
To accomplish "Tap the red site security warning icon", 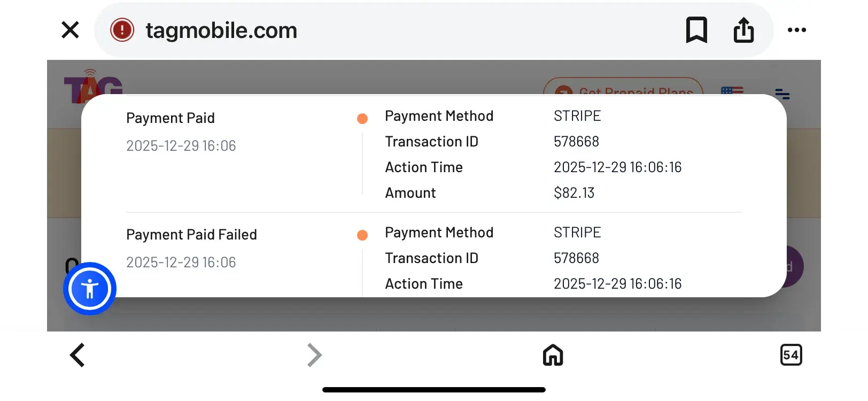I will pos(122,30).
